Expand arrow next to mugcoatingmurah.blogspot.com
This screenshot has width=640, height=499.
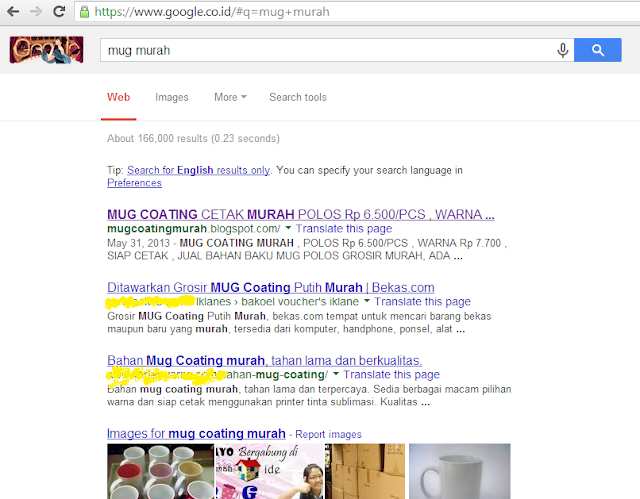288,227
